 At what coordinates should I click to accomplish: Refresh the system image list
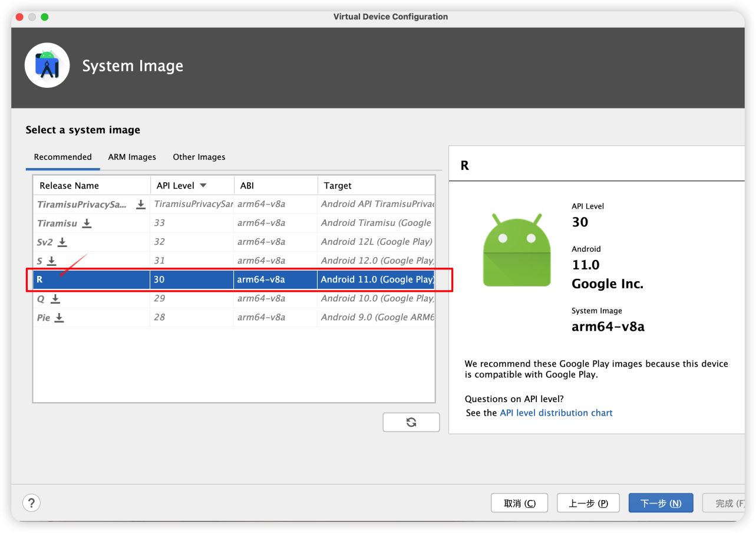pos(411,422)
